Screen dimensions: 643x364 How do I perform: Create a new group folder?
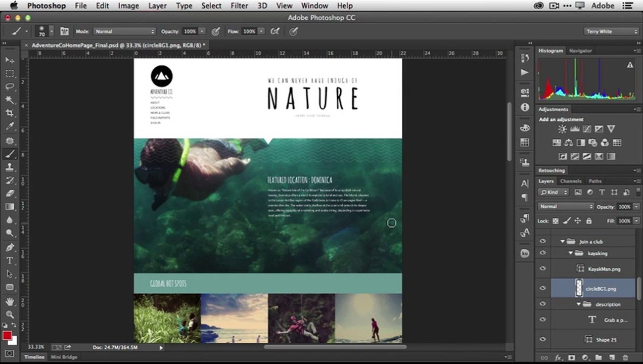tap(599, 357)
